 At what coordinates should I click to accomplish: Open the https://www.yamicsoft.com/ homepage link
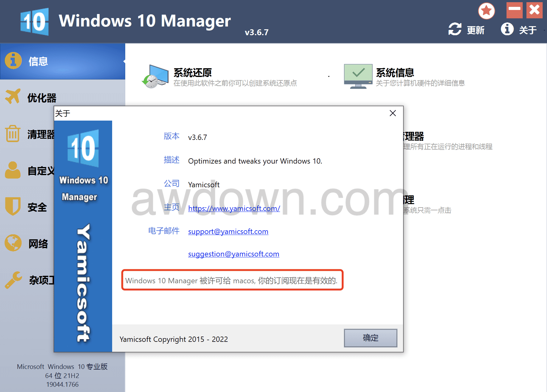[x=234, y=208]
